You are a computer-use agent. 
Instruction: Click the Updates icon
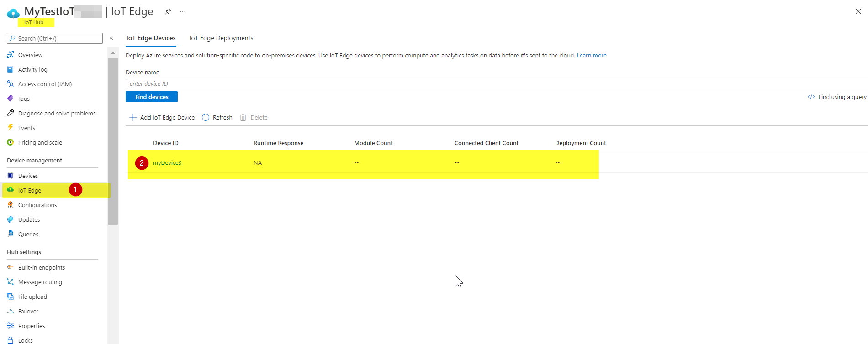click(11, 219)
